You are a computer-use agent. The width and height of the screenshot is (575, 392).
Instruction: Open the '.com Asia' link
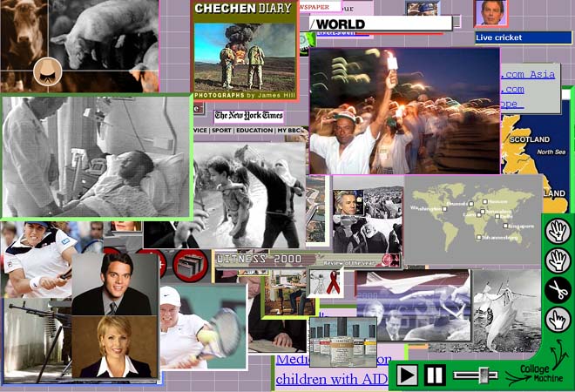(528, 74)
